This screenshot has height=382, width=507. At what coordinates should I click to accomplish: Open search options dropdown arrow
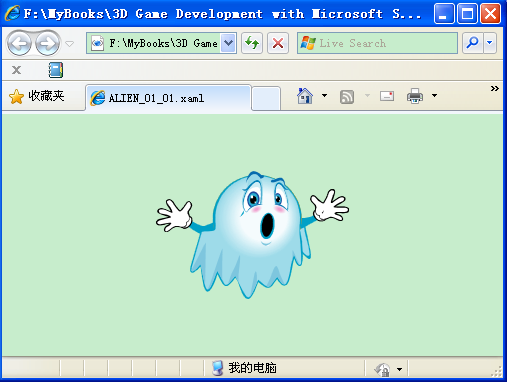click(490, 43)
